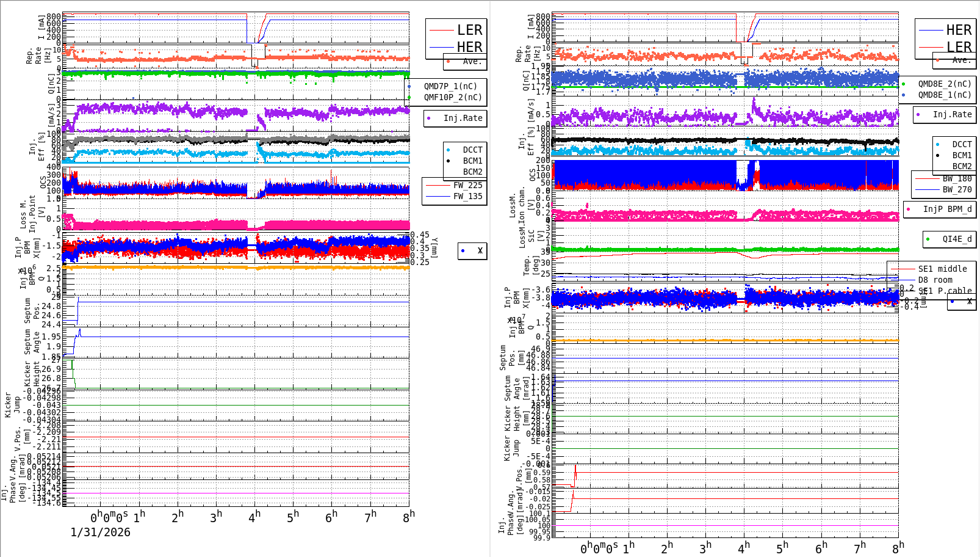Click the purple Inj.Rate legend marker
Image resolution: width=980 pixels, height=557 pixels.
click(429, 118)
